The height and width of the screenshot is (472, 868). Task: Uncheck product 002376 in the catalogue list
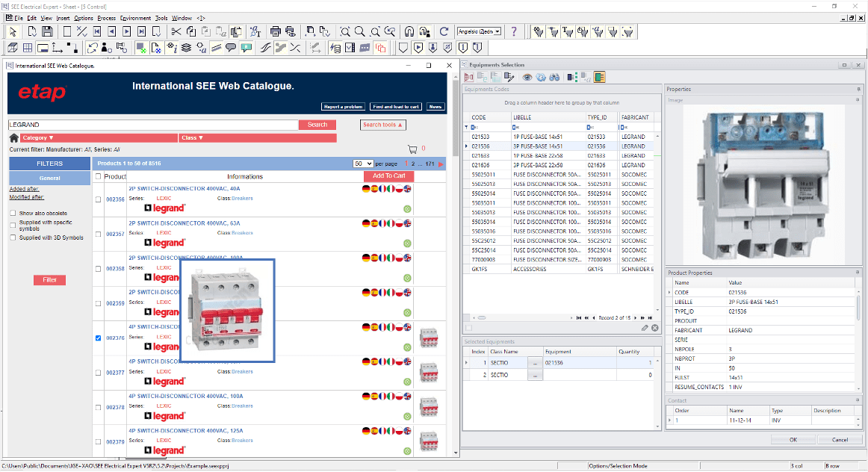point(97,338)
